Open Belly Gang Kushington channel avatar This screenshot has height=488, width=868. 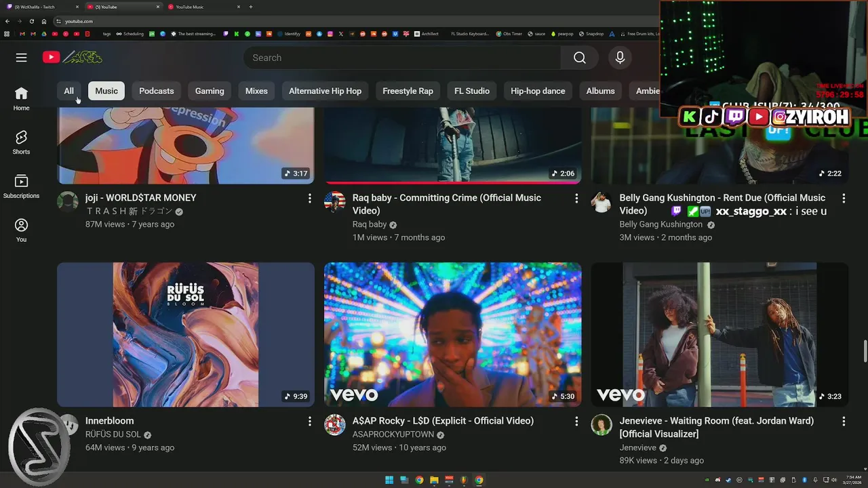point(601,201)
